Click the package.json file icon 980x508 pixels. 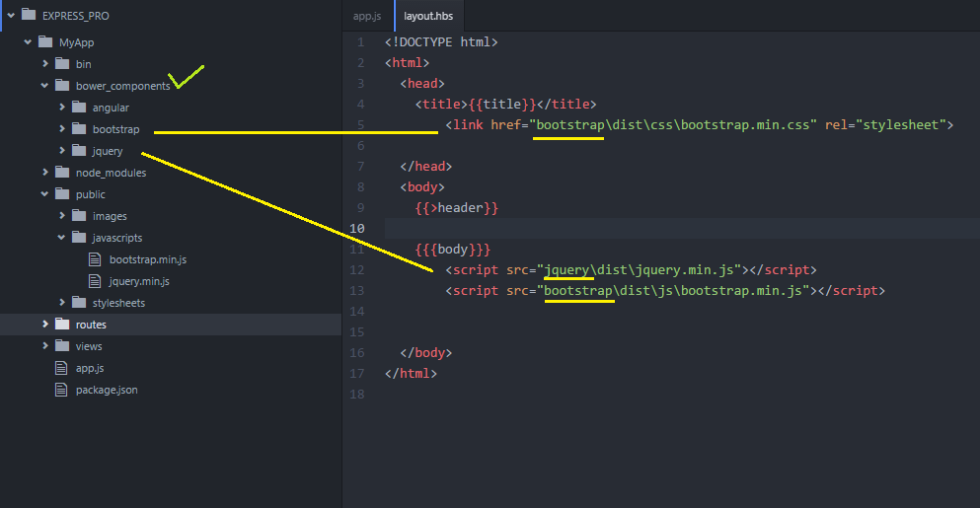tap(61, 390)
